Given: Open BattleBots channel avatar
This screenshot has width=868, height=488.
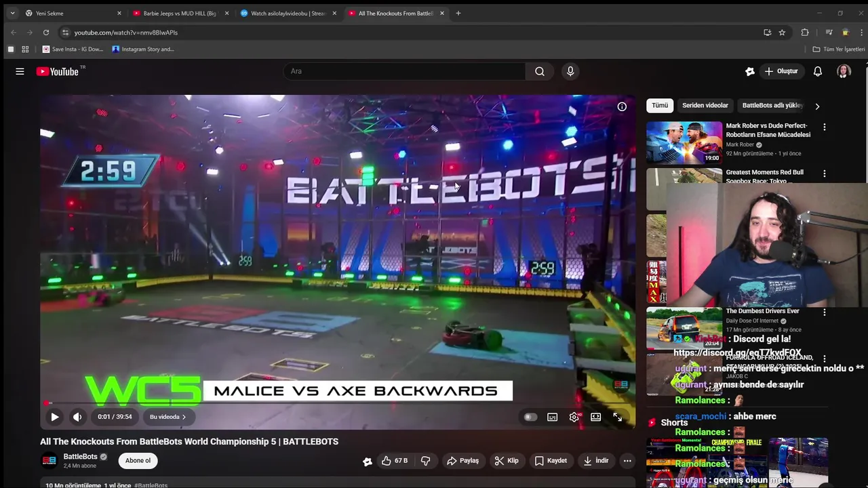Looking at the screenshot, I should click(49, 461).
